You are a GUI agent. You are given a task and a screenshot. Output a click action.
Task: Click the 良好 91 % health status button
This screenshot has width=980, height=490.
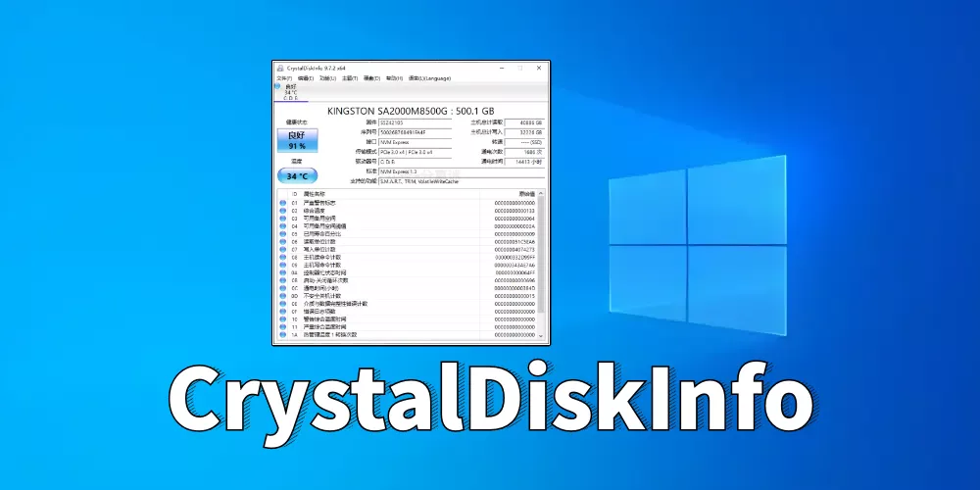[296, 139]
